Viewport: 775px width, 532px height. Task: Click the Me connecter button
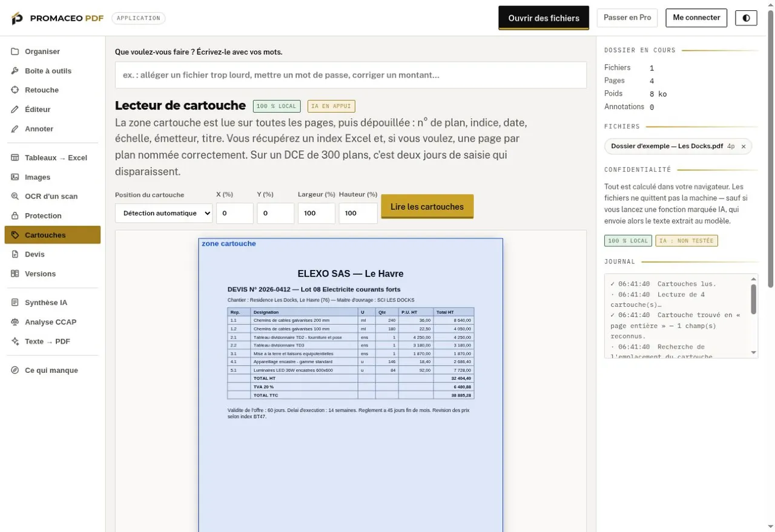[696, 18]
